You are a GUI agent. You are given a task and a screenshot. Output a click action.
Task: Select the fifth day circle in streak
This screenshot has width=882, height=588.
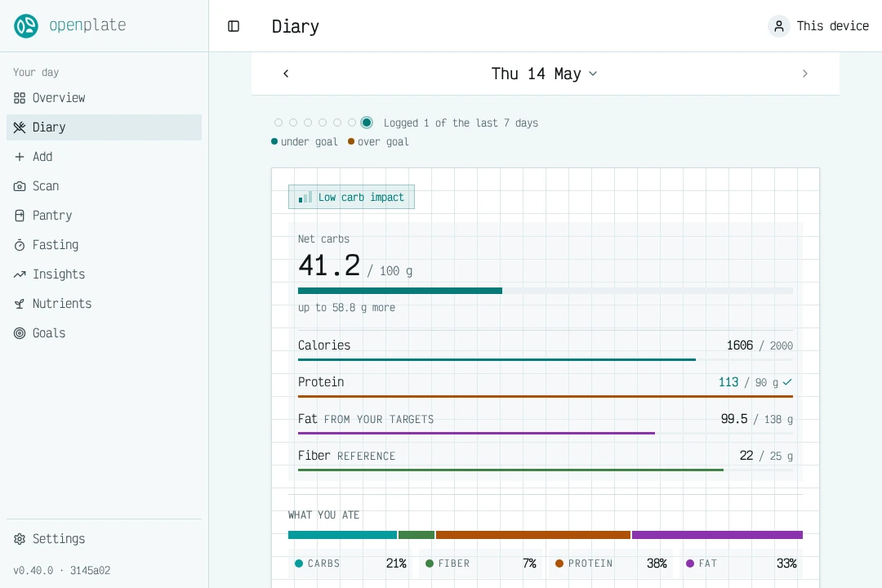pyautogui.click(x=337, y=122)
